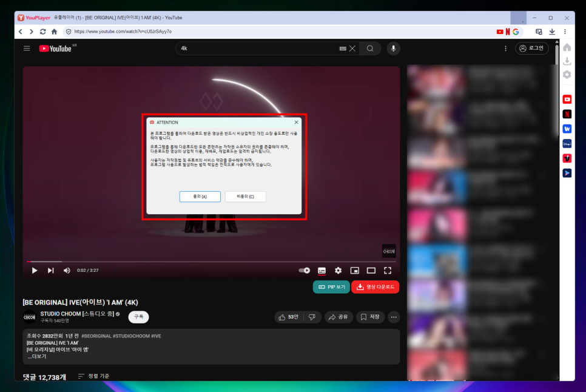Open the red TVING-style sidebar icon

[567, 158]
